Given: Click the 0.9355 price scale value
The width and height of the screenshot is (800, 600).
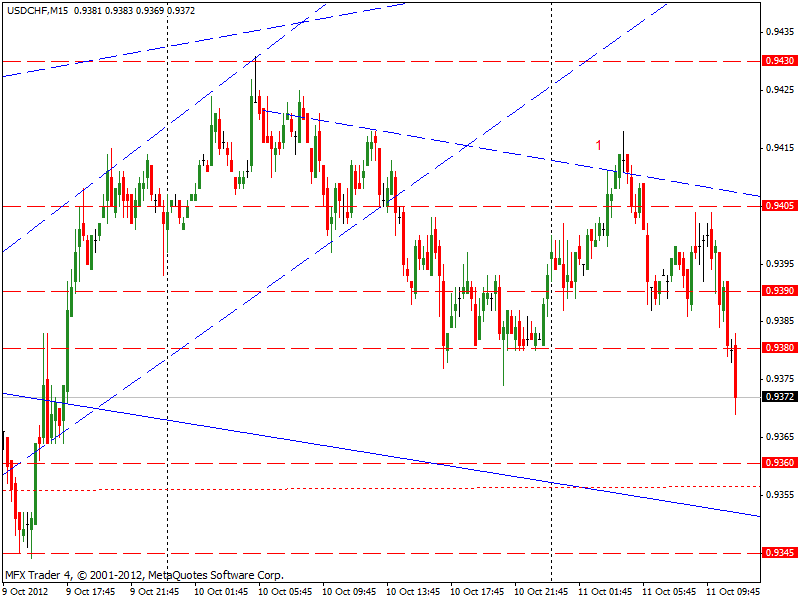Looking at the screenshot, I should [x=780, y=494].
